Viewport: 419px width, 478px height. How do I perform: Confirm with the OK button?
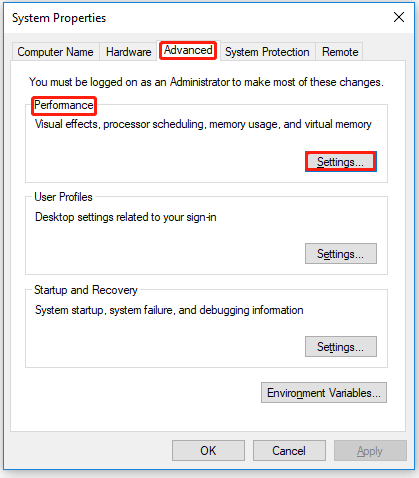(x=208, y=451)
